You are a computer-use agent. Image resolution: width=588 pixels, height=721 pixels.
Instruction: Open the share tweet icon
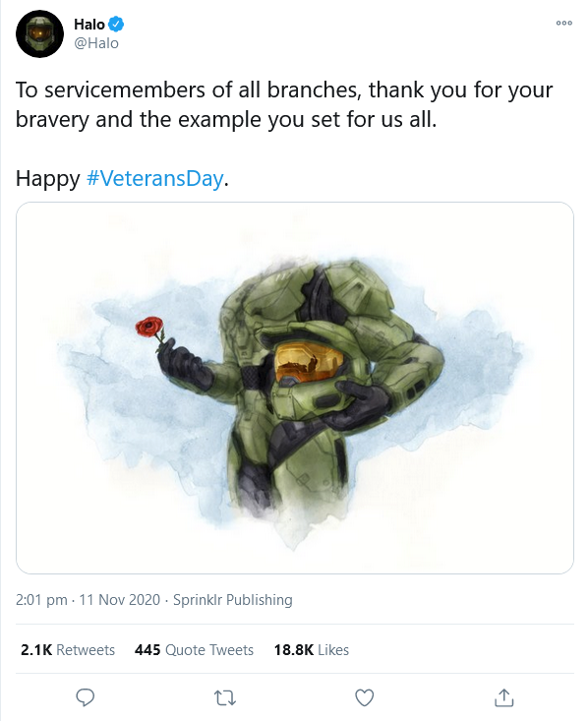pyautogui.click(x=503, y=697)
